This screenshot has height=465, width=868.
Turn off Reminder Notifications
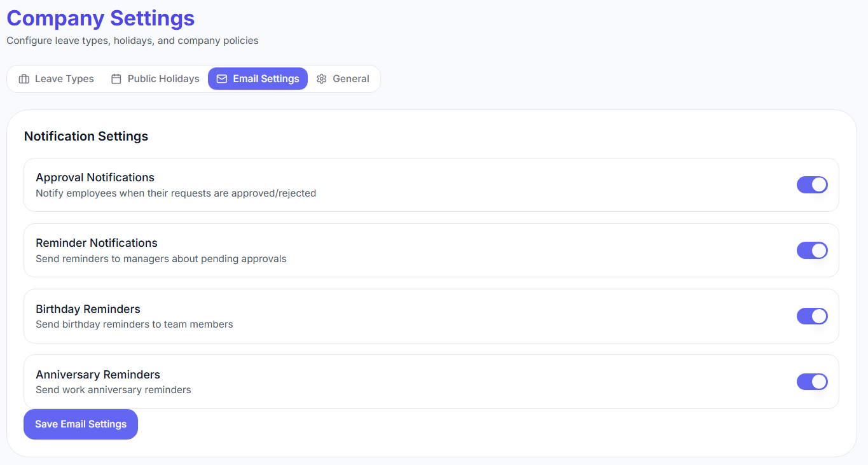[x=812, y=250]
